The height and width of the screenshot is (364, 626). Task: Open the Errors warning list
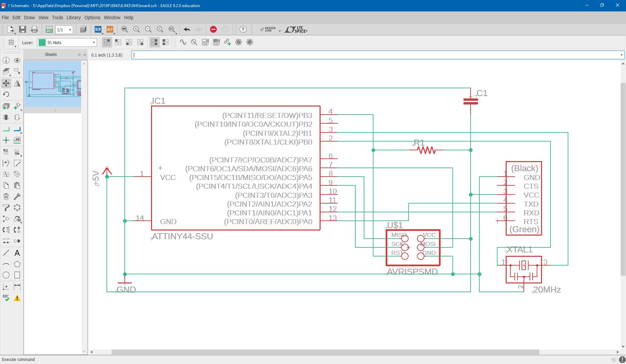coord(17,298)
